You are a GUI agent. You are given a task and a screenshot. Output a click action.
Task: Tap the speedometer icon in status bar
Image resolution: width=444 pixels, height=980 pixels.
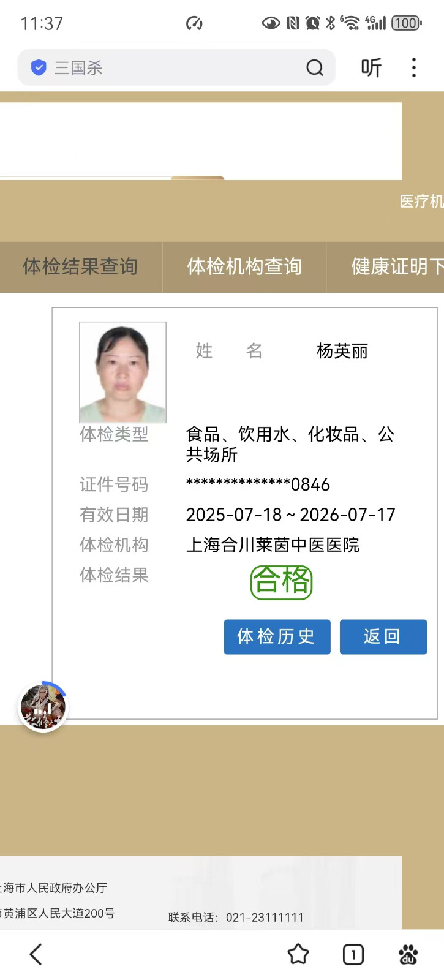click(x=194, y=23)
